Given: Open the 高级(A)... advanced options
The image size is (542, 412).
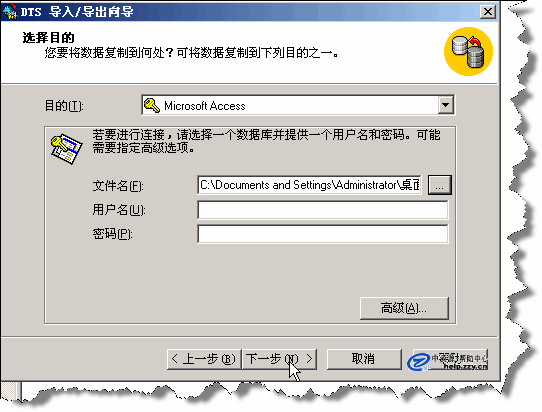Looking at the screenshot, I should (404, 308).
